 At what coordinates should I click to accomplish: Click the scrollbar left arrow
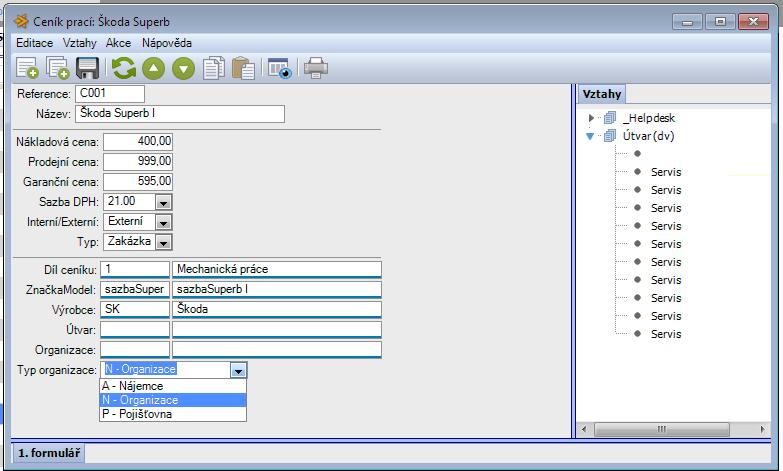click(584, 429)
